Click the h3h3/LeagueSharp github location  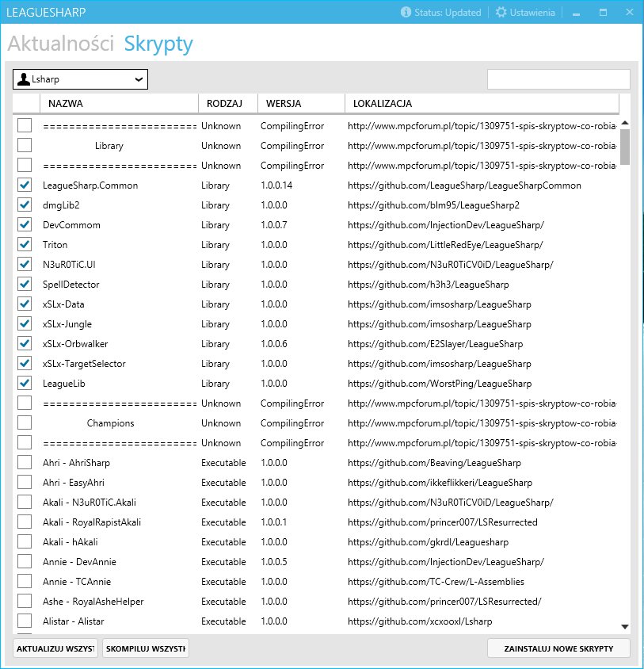point(429,285)
